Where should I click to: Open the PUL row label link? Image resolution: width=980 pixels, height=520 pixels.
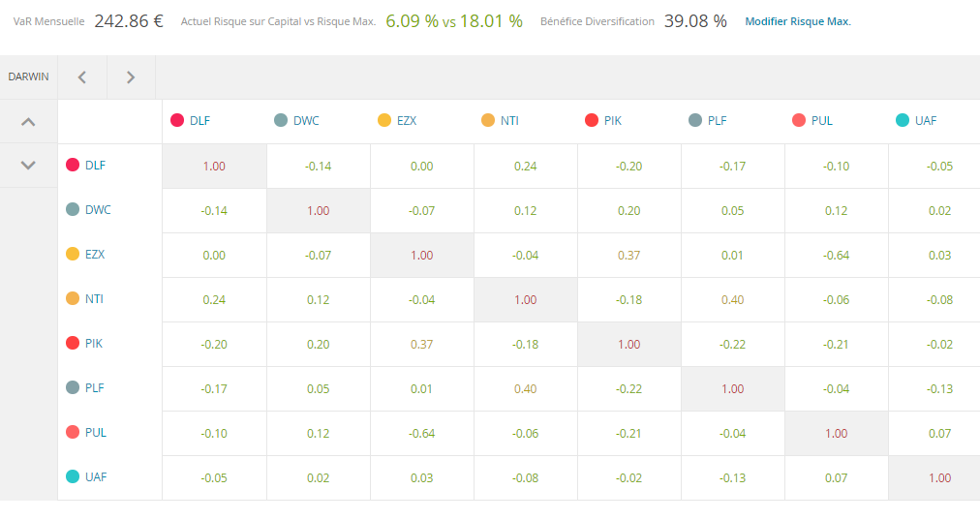coord(95,433)
